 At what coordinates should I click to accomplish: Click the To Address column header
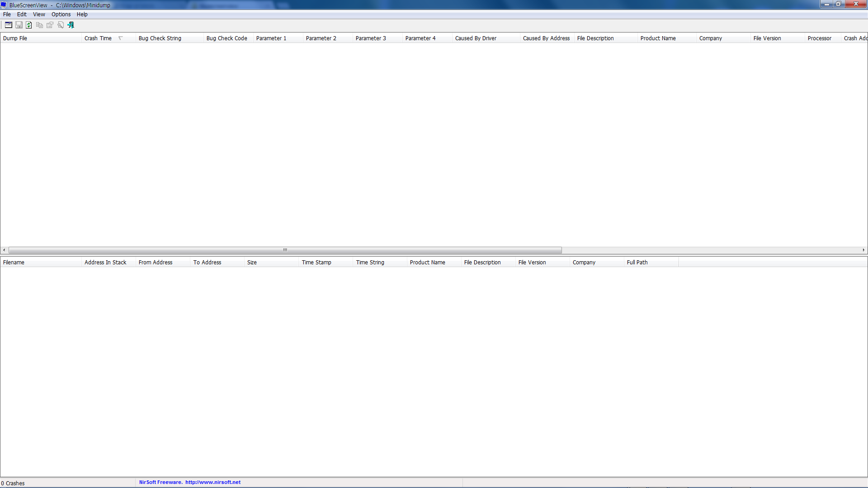217,263
